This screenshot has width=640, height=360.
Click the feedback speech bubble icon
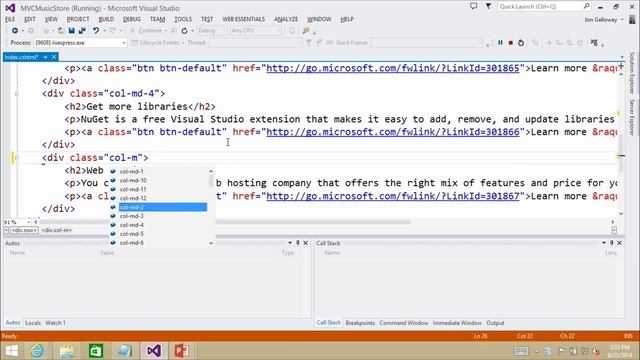473,7
